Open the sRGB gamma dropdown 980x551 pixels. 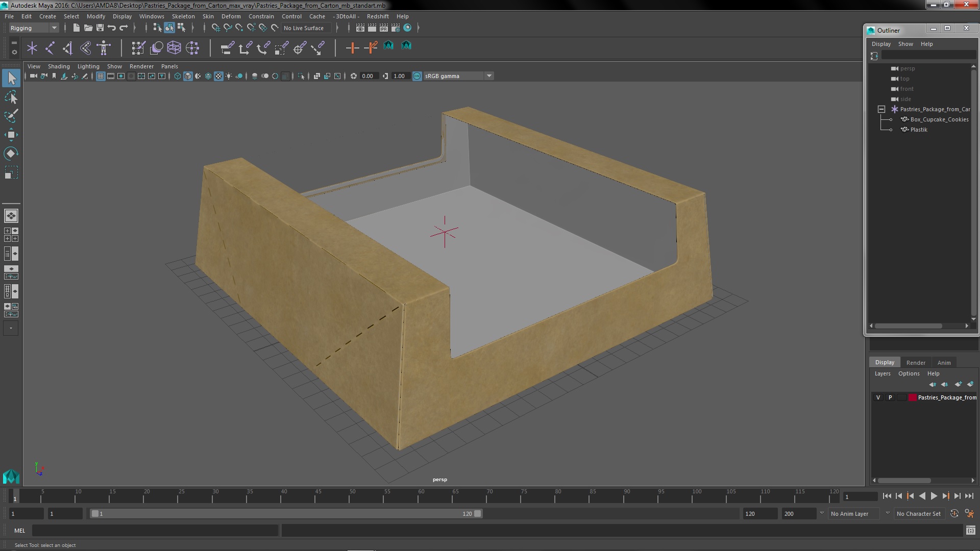coord(488,76)
